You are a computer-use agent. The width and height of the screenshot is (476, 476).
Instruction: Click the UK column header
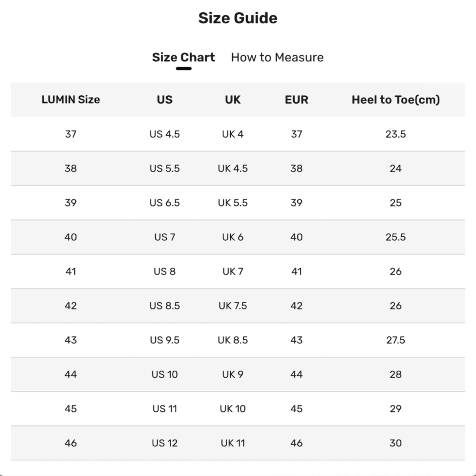233,100
